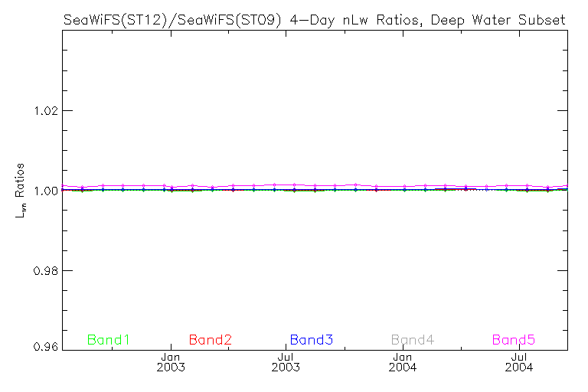Click the chart title text
The height and width of the screenshot is (392, 588).
click(x=314, y=20)
